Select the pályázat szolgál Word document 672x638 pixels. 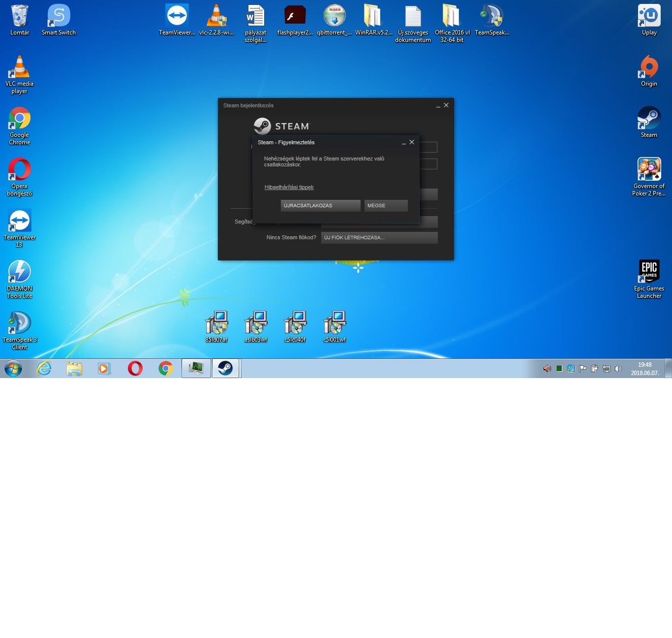256,24
